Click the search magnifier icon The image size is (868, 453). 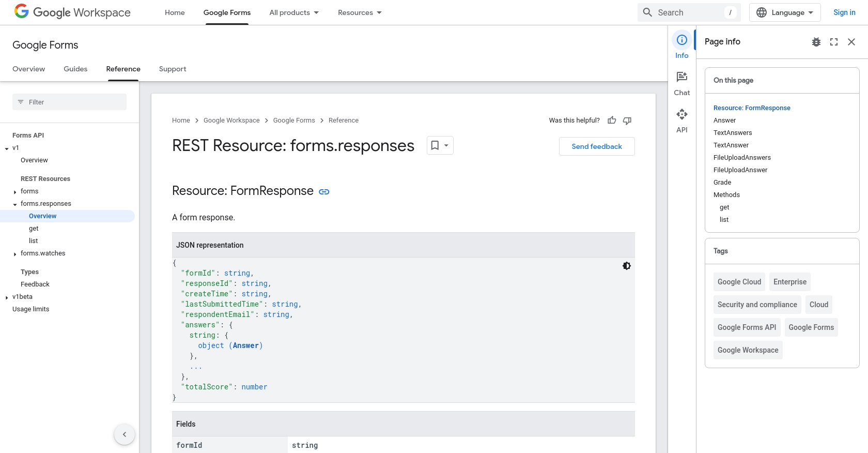[647, 12]
